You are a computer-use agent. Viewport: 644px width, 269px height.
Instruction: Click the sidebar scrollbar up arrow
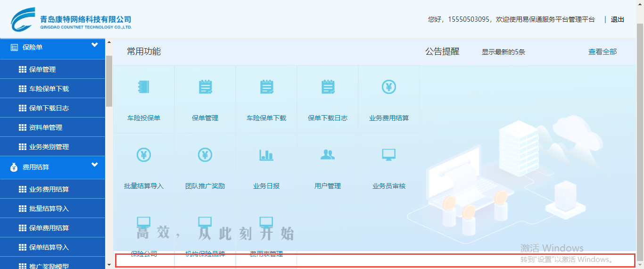coord(109,42)
